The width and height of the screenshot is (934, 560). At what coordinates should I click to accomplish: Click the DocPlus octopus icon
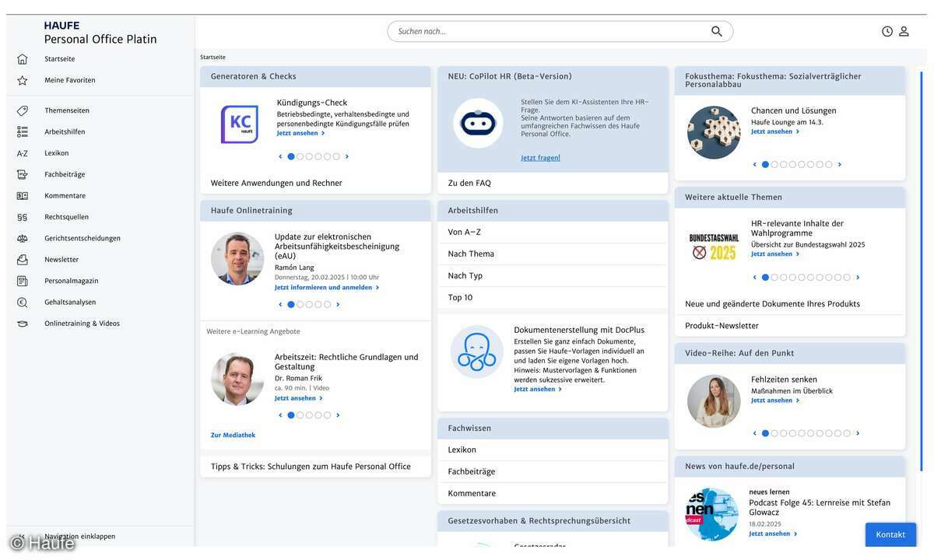pos(476,352)
